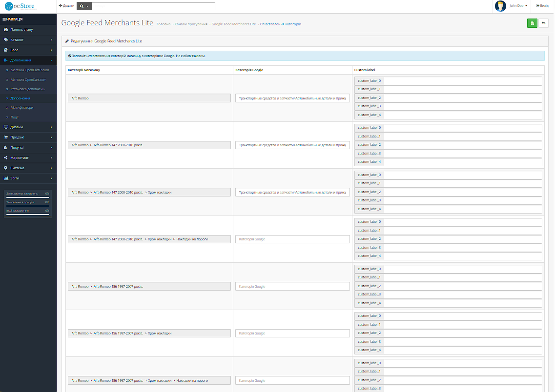Open Магазин OpenCartForum submenu item

(30, 70)
